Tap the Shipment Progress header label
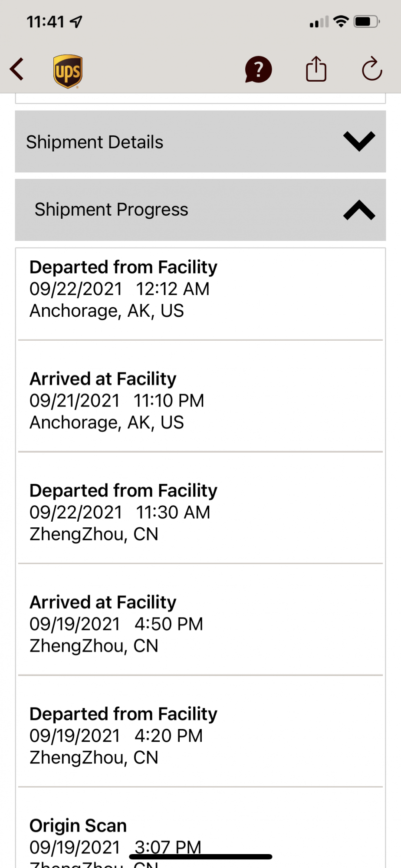Viewport: 401px width, 868px height. [112, 210]
